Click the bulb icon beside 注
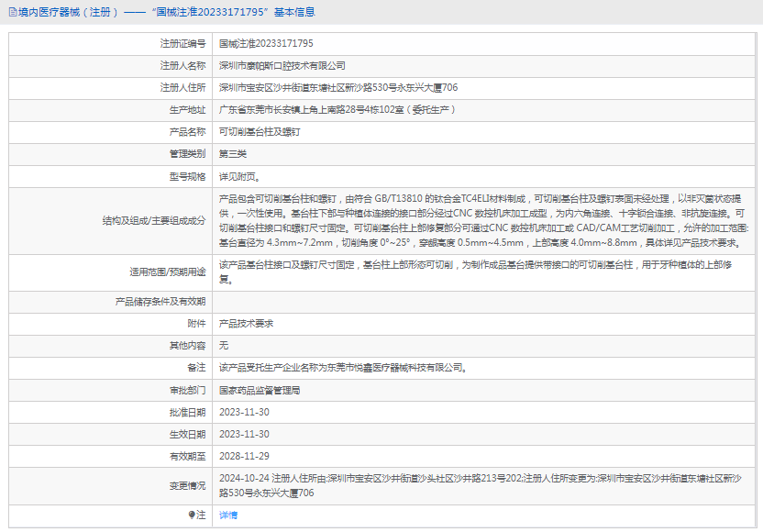The height and width of the screenshot is (532, 763). point(192,515)
